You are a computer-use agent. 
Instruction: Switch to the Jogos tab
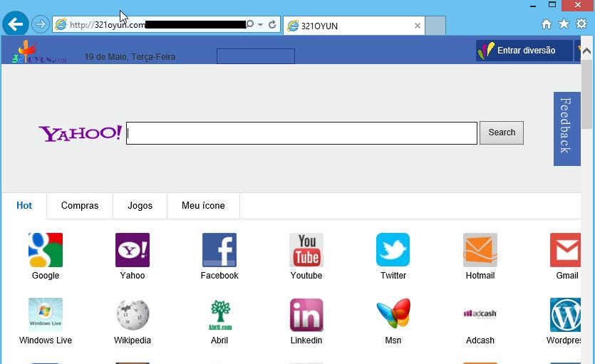[x=140, y=206]
